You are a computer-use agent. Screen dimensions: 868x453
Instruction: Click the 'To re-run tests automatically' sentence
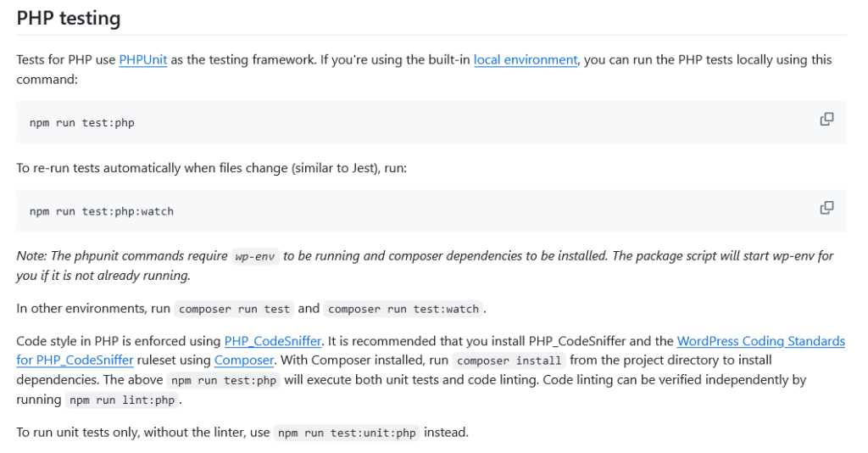click(211, 168)
